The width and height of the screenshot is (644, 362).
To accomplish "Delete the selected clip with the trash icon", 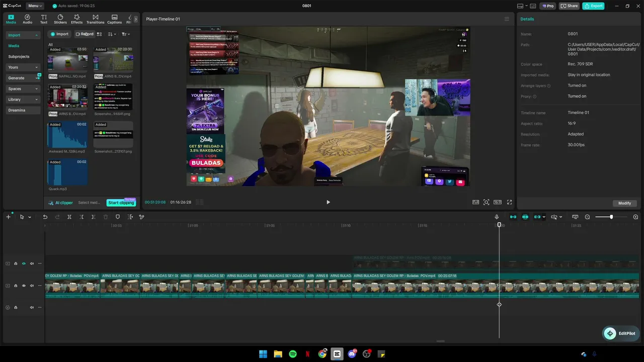I will pyautogui.click(x=106, y=217).
